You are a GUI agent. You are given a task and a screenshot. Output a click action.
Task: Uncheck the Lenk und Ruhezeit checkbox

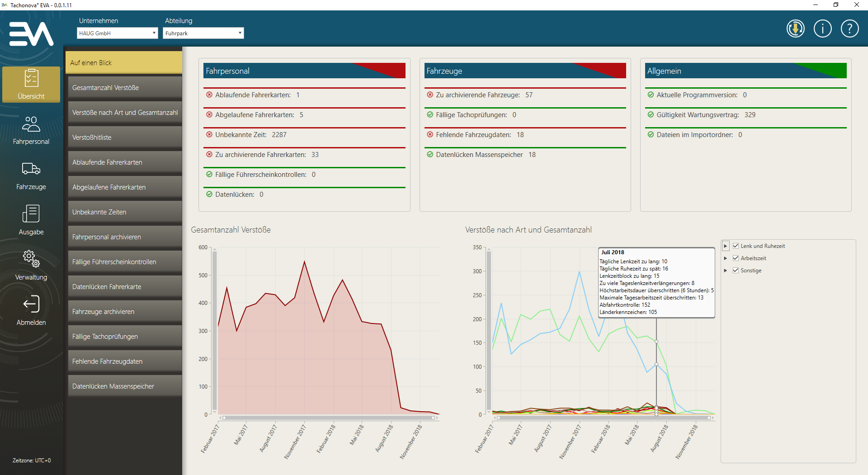736,246
